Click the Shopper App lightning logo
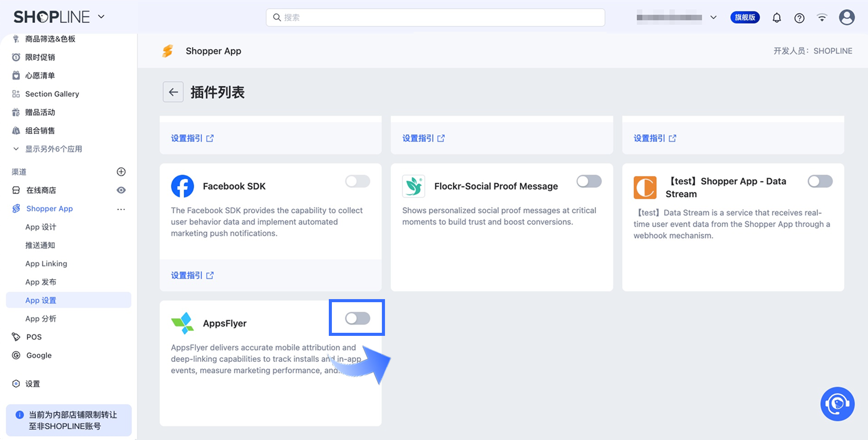 [x=167, y=51]
